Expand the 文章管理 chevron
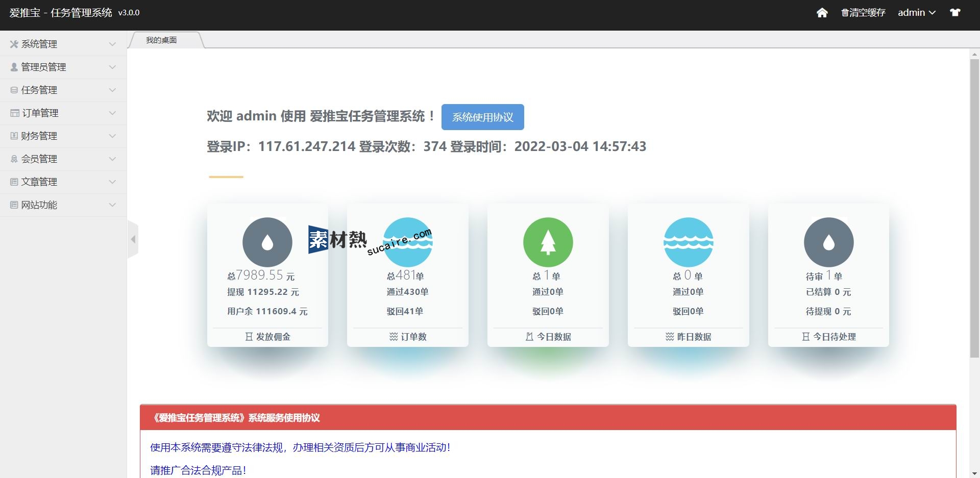980x478 pixels. pos(112,182)
